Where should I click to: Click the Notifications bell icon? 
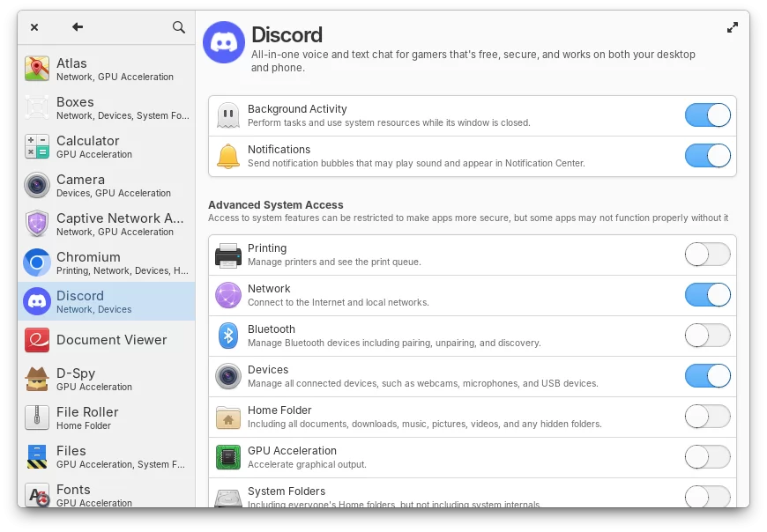[x=228, y=156]
